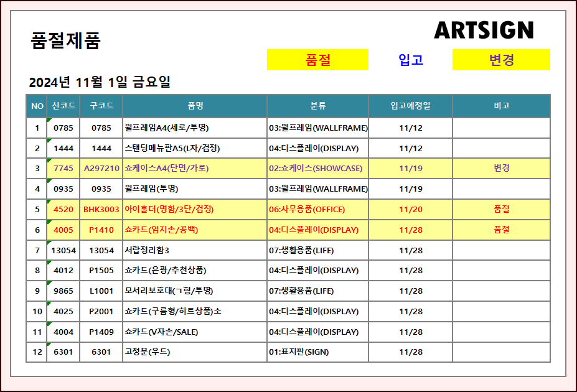Click the blue 입고 legend label
Viewport: 577px width, 392px height.
point(411,60)
